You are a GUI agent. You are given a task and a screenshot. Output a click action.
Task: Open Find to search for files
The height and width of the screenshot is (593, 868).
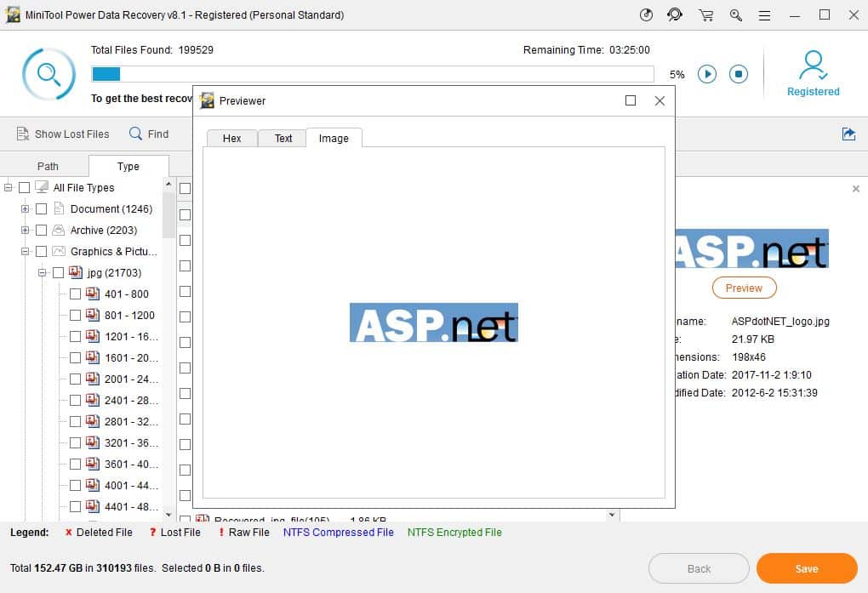coord(150,134)
